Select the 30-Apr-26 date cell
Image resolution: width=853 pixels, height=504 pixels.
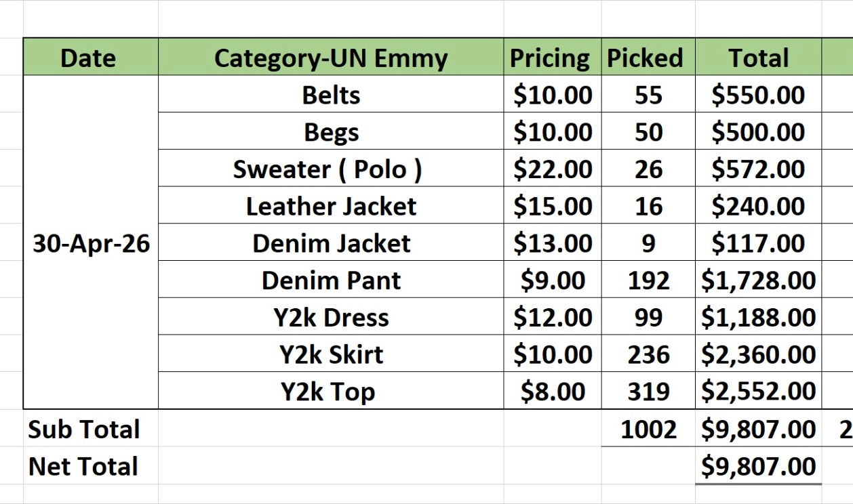[x=91, y=243]
